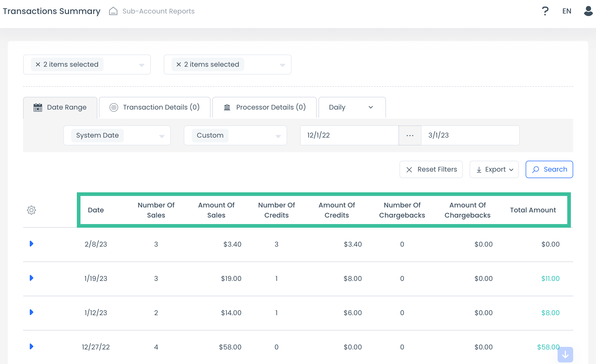The width and height of the screenshot is (596, 364).
Task: Click Reset Filters button
Action: (x=431, y=169)
